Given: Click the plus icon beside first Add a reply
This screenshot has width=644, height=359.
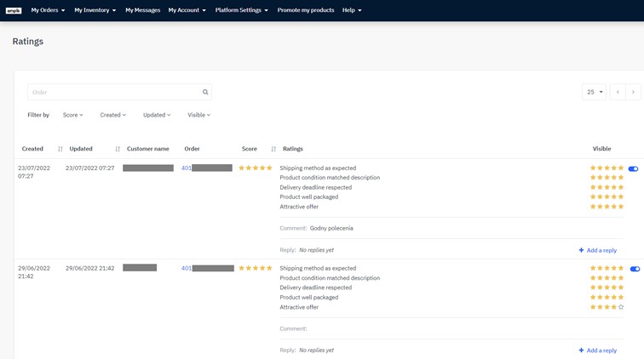Looking at the screenshot, I should click(581, 250).
